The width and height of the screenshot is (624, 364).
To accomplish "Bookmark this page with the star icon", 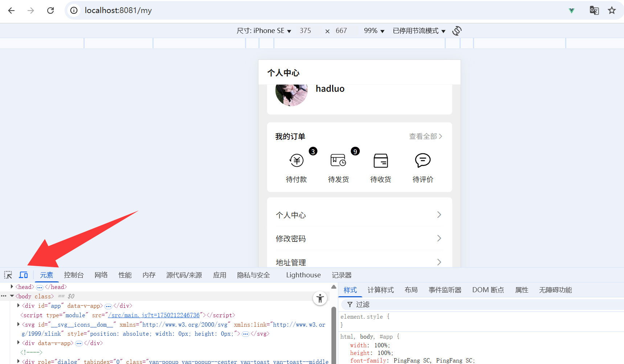I will pos(612,11).
